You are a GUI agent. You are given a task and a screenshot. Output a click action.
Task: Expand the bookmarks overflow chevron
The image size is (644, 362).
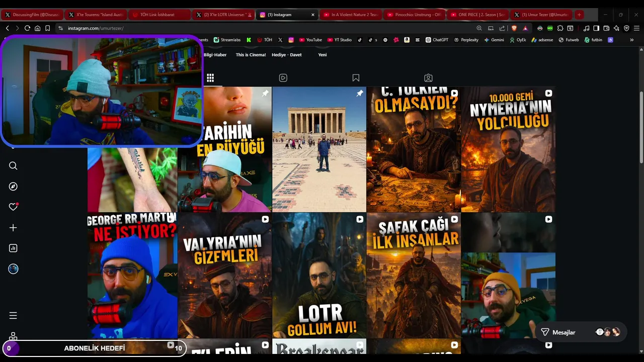pos(632,40)
